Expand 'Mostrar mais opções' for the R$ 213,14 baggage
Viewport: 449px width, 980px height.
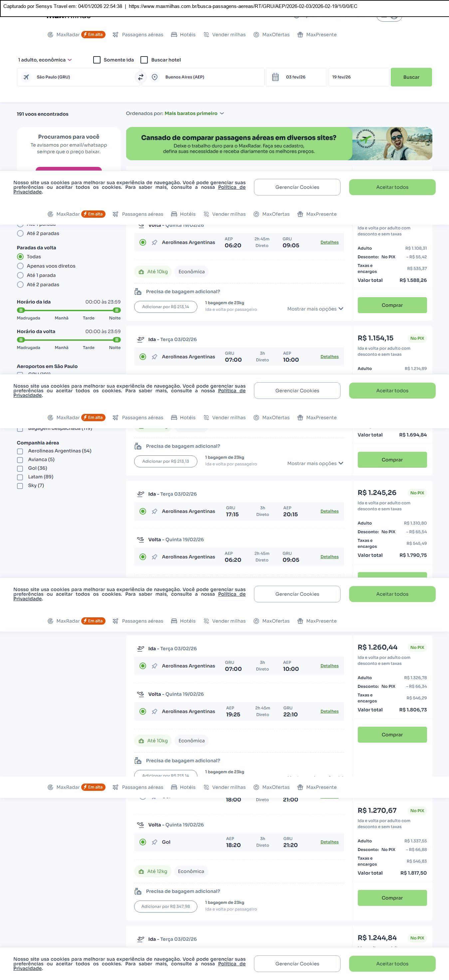point(315,309)
